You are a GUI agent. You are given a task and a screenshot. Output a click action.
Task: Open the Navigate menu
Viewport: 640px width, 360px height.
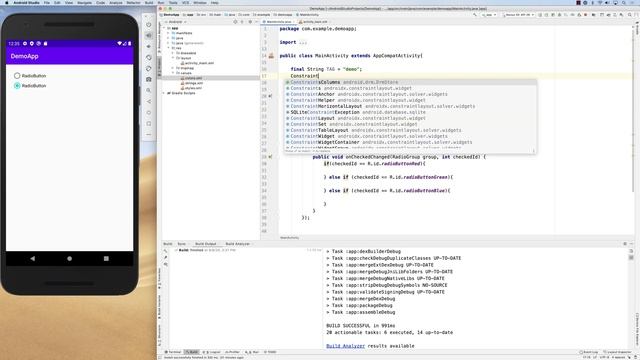(x=84, y=2)
